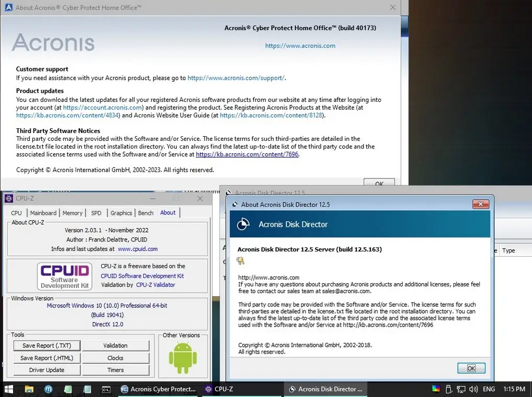532x397 pixels.
Task: Switch to the Mainboard tab
Action: pyautogui.click(x=43, y=213)
